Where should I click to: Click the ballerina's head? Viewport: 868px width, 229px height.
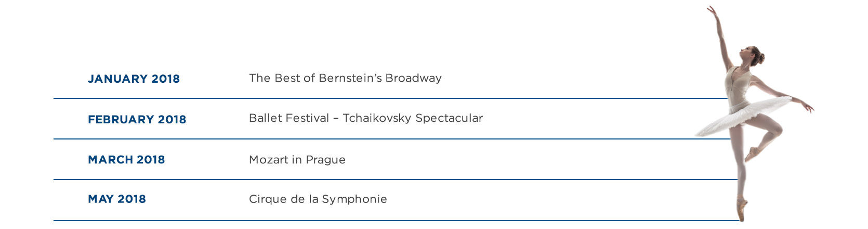pos(754,55)
